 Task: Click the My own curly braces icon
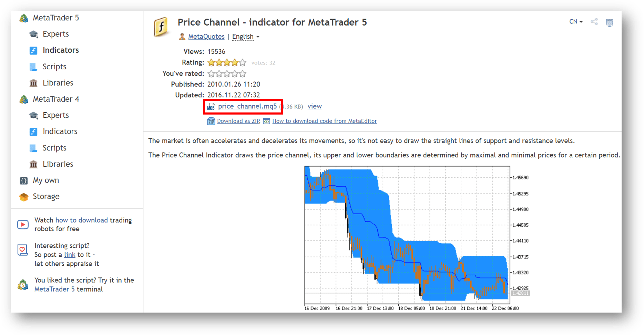pyautogui.click(x=24, y=181)
